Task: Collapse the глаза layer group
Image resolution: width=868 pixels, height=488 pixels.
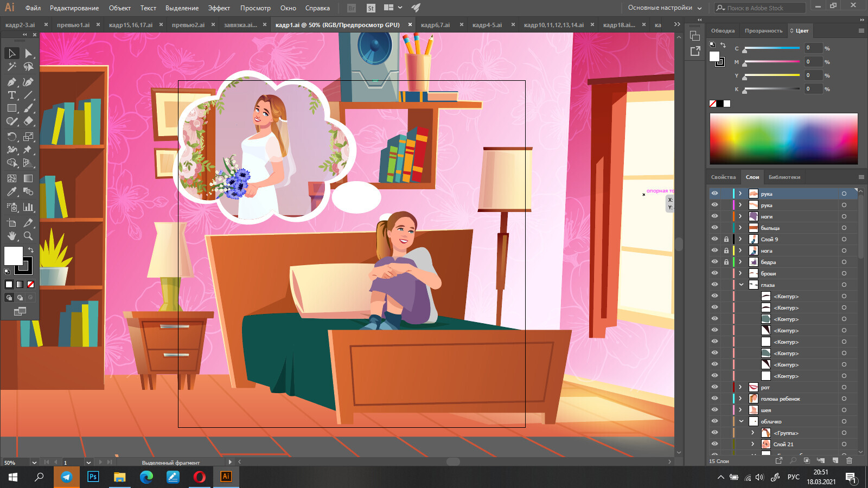Action: [742, 284]
